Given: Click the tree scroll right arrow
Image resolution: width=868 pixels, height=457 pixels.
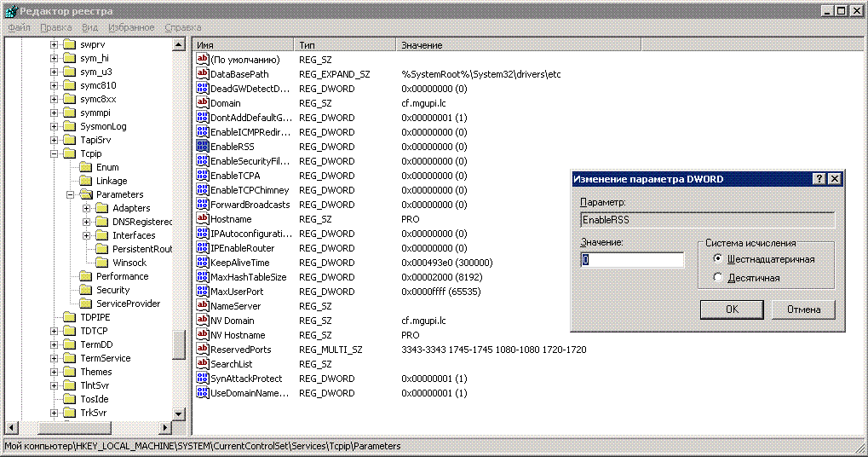Looking at the screenshot, I should coord(165,428).
